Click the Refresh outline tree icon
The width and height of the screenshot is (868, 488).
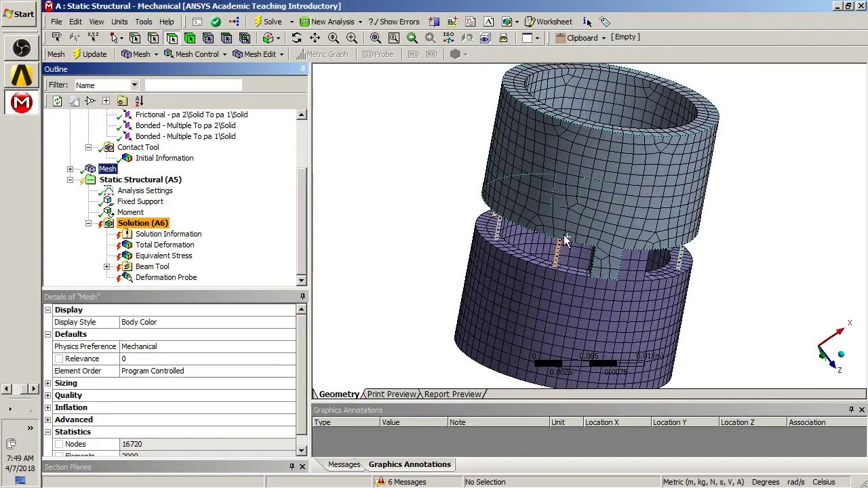coord(57,101)
